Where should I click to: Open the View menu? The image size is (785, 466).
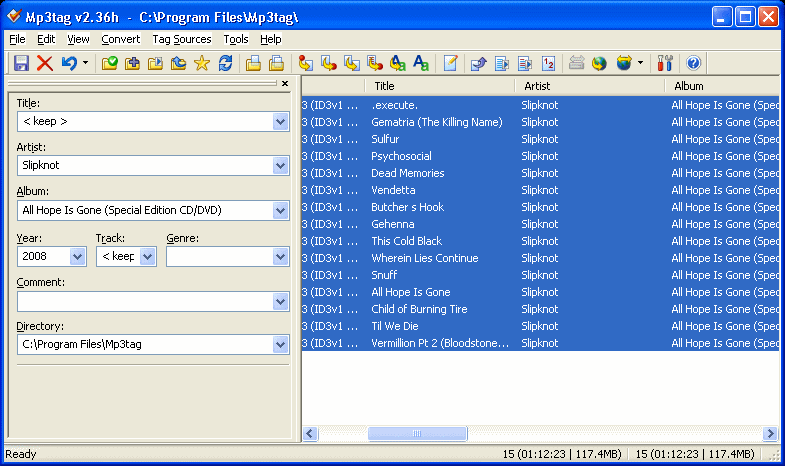click(x=78, y=39)
